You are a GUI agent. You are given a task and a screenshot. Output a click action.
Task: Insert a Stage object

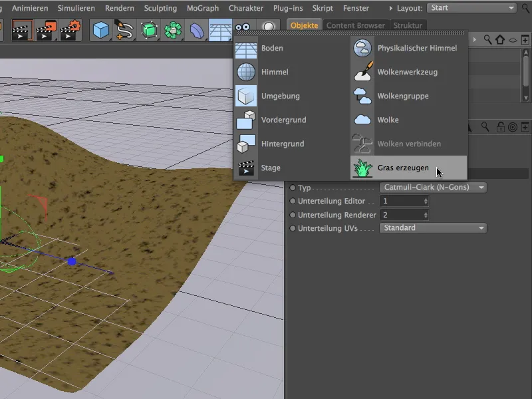(270, 168)
